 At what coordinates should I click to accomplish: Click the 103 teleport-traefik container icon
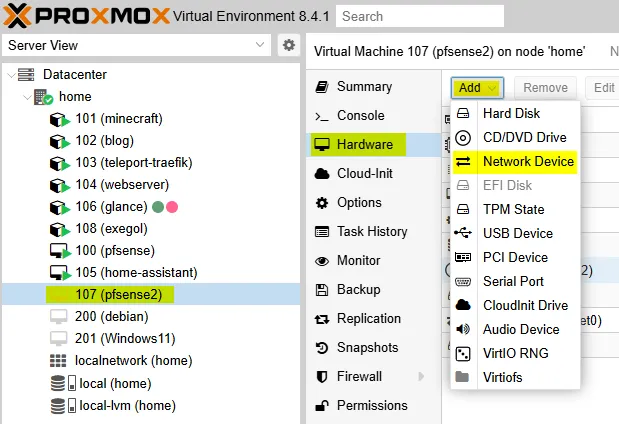click(x=59, y=163)
